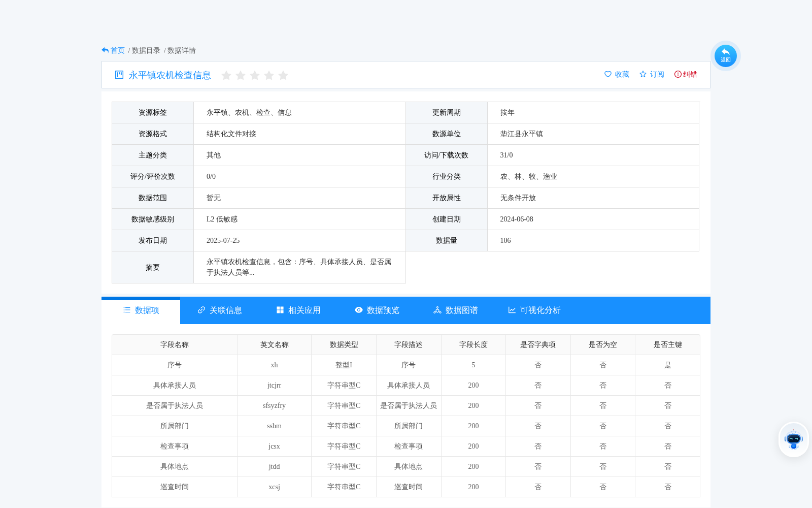Click the 永平镇、农机、检查、信息 tags value
The image size is (812, 508).
(x=249, y=113)
